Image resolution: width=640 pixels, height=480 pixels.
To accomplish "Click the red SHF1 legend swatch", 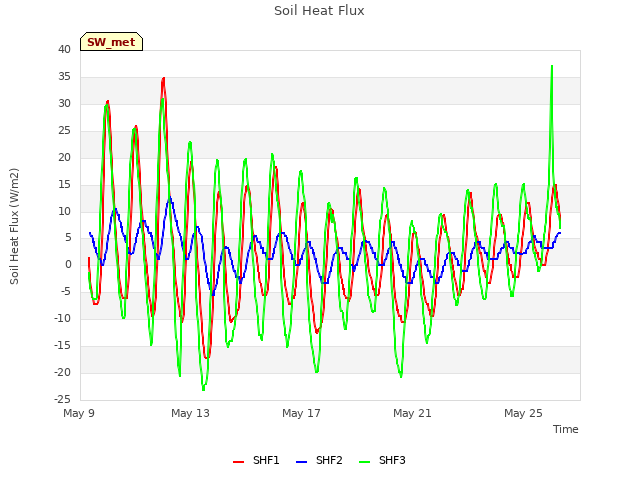I will pos(238,462).
